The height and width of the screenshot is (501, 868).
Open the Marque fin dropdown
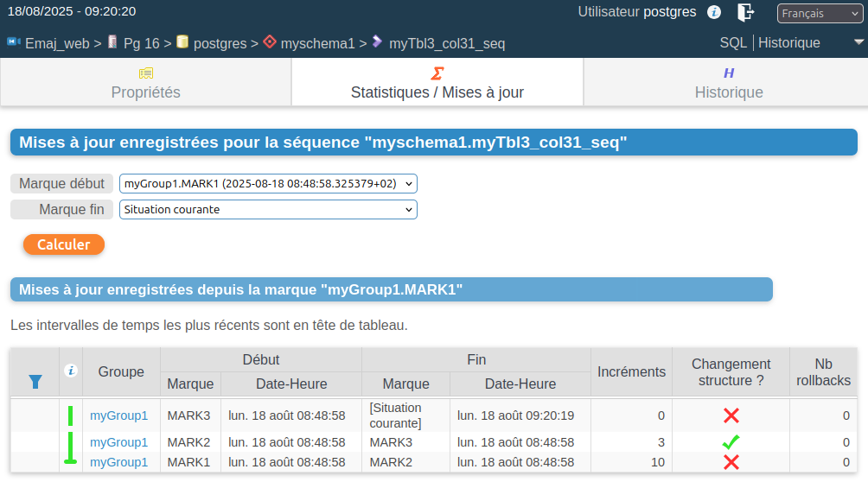coord(268,210)
